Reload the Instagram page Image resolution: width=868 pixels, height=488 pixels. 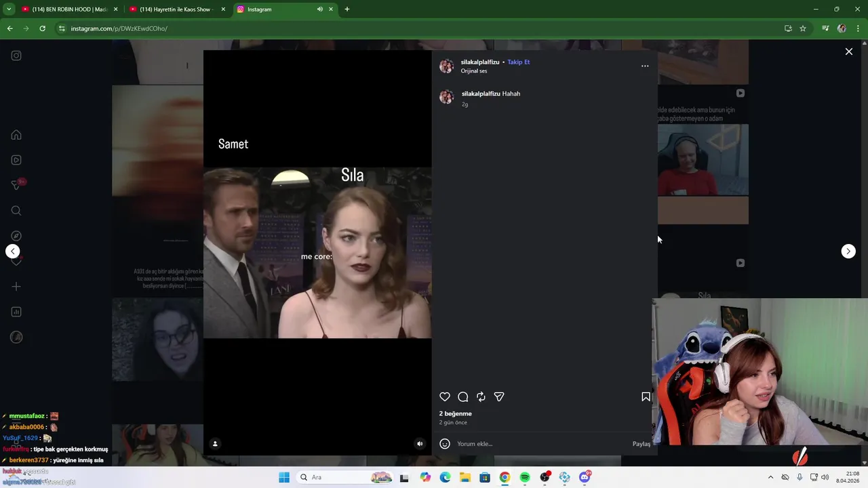coord(42,28)
